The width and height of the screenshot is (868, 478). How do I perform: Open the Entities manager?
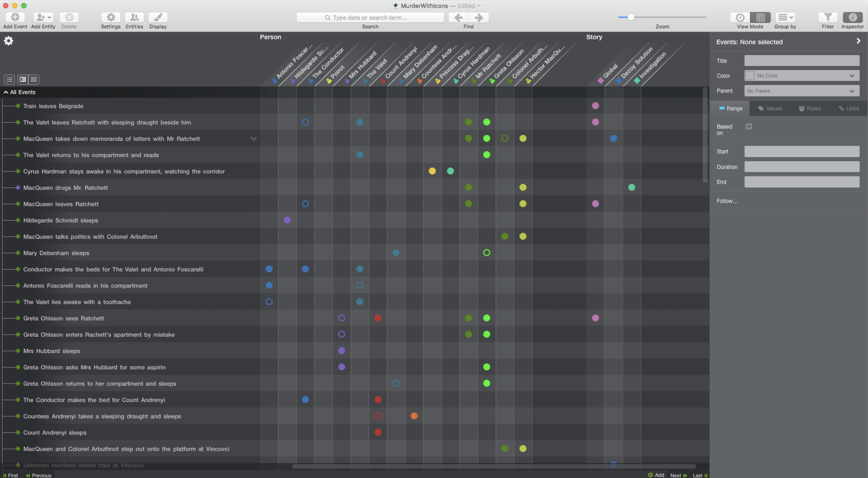click(134, 18)
